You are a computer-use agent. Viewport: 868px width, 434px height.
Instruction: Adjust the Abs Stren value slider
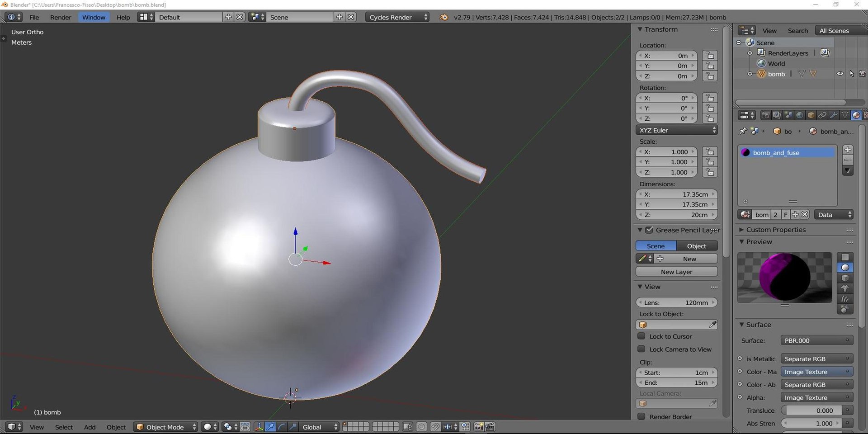811,423
